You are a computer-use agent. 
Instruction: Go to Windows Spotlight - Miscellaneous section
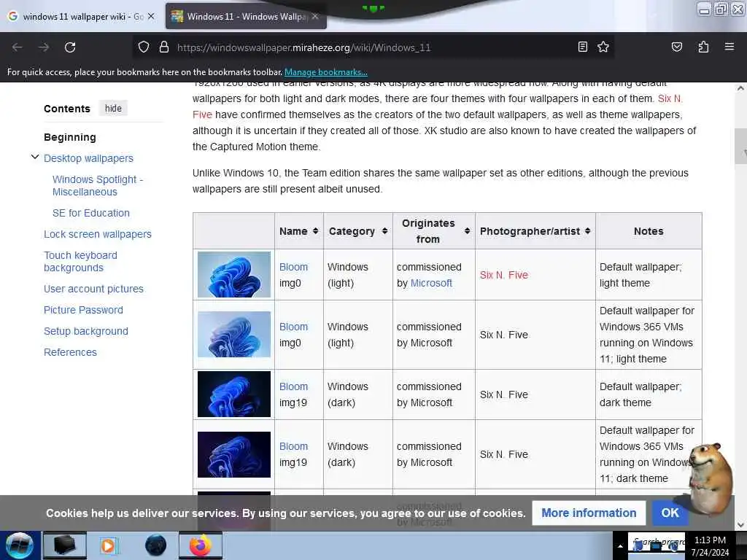coord(98,185)
